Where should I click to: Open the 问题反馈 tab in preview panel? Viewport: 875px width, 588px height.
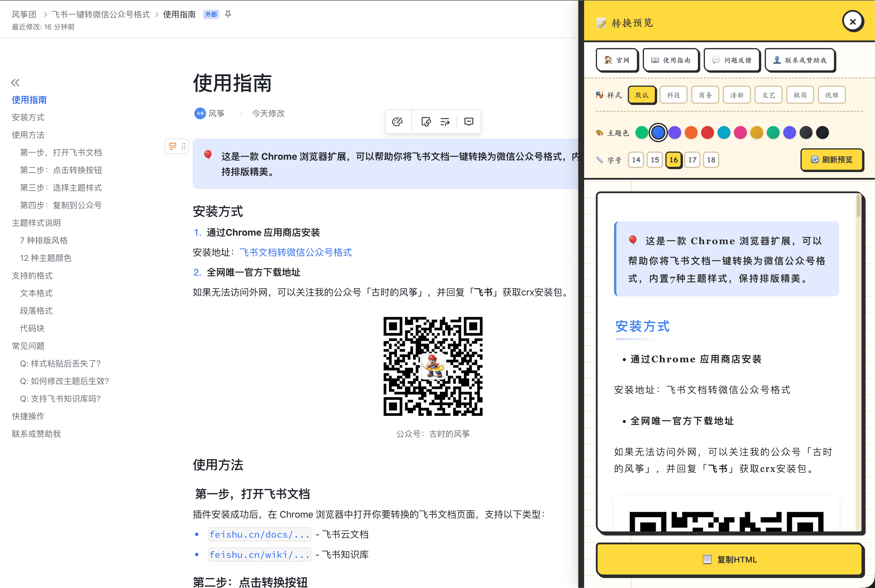[x=732, y=60]
